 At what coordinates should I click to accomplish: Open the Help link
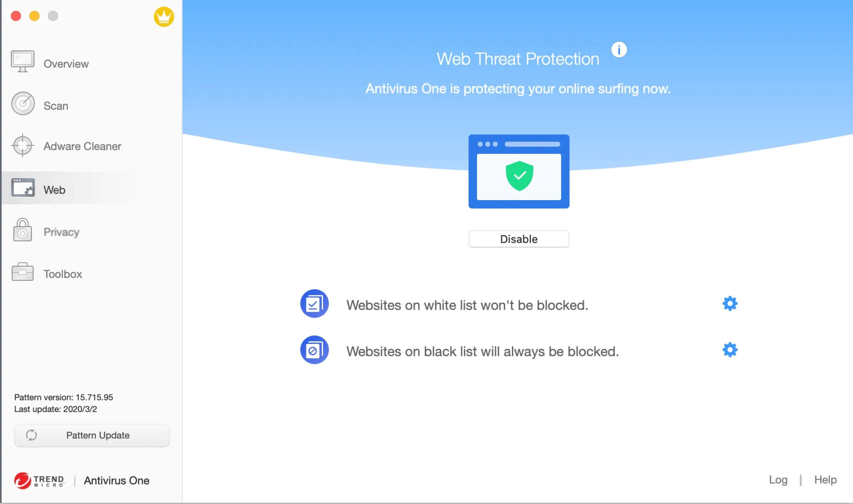[825, 480]
